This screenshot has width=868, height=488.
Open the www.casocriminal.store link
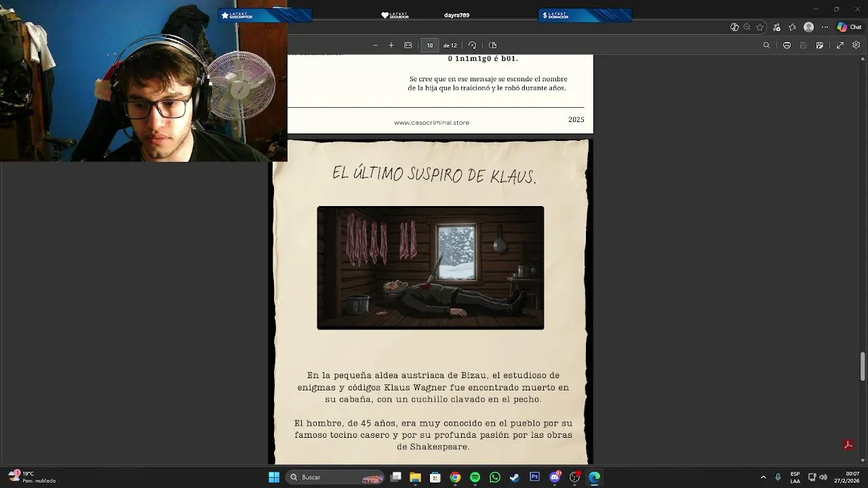(x=431, y=123)
